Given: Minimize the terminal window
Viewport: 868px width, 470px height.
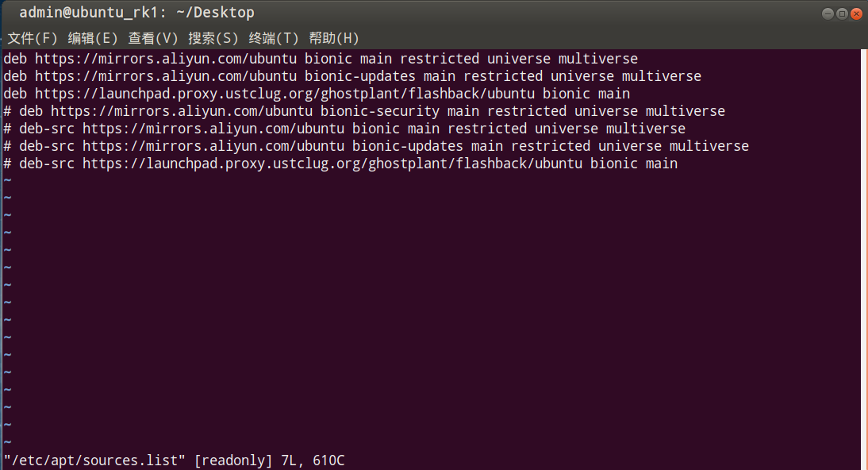Looking at the screenshot, I should pos(828,13).
